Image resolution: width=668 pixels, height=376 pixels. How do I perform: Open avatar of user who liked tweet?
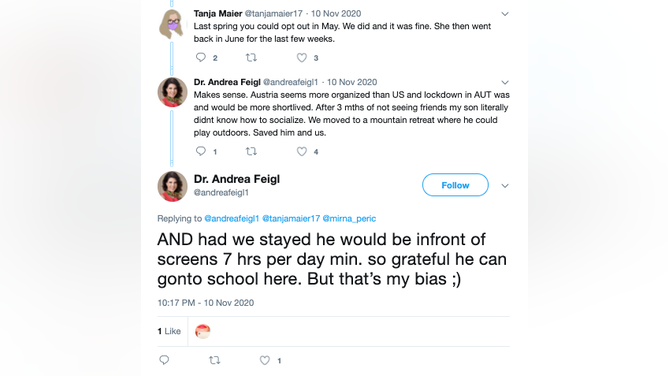coord(203,331)
